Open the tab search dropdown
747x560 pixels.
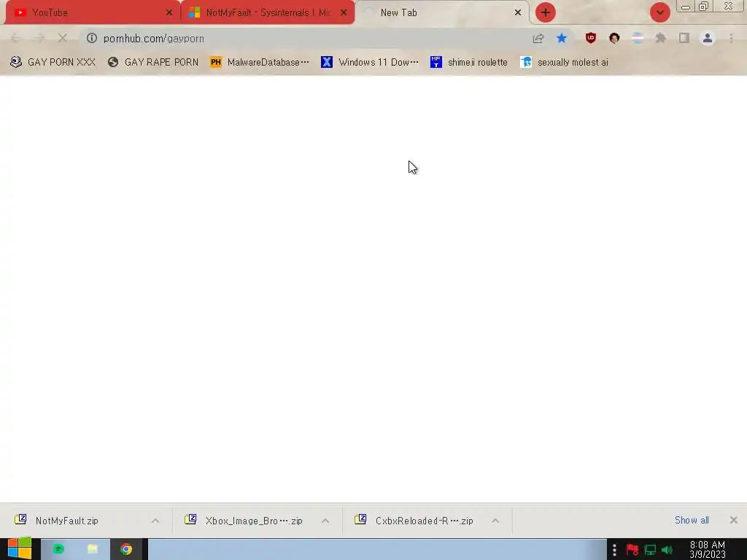click(659, 12)
